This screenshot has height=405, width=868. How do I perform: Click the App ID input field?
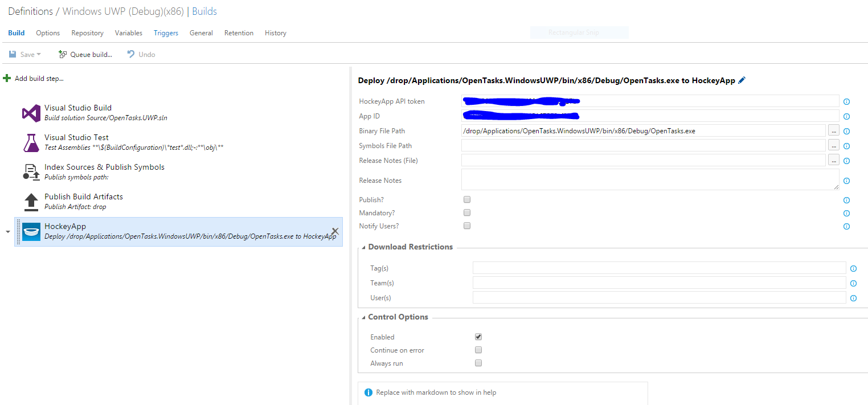650,116
